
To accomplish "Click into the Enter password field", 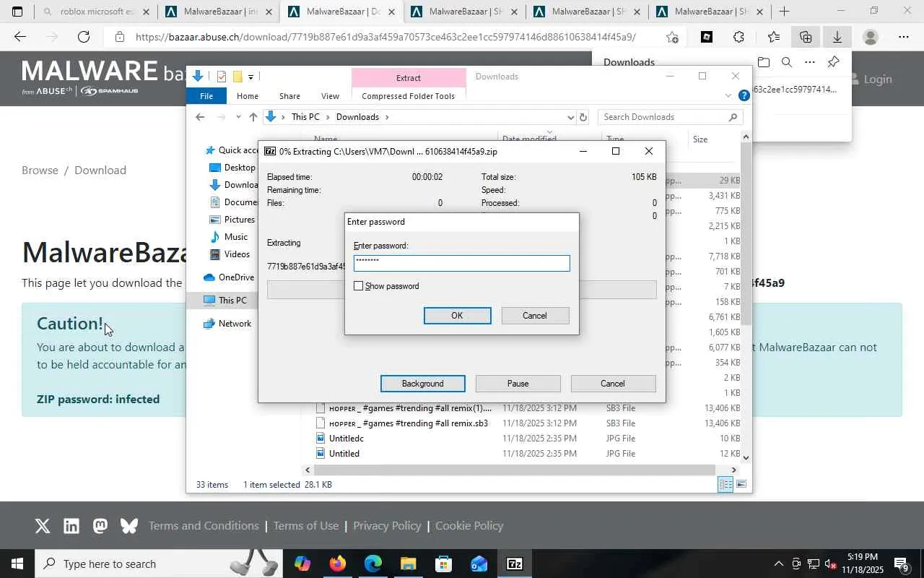I will [x=461, y=263].
